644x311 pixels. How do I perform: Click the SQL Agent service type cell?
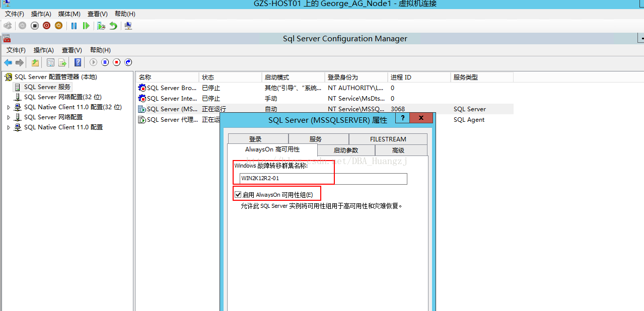[469, 120]
